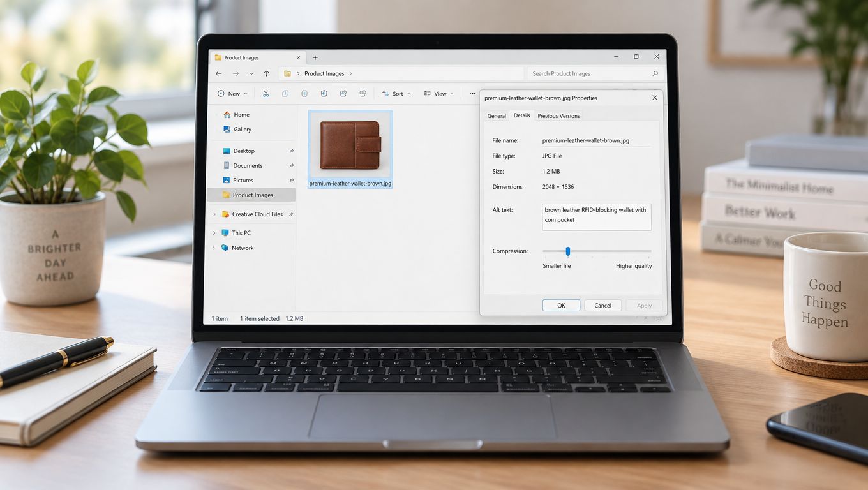
Task: Click the Copy icon in the toolbar
Action: pos(285,94)
